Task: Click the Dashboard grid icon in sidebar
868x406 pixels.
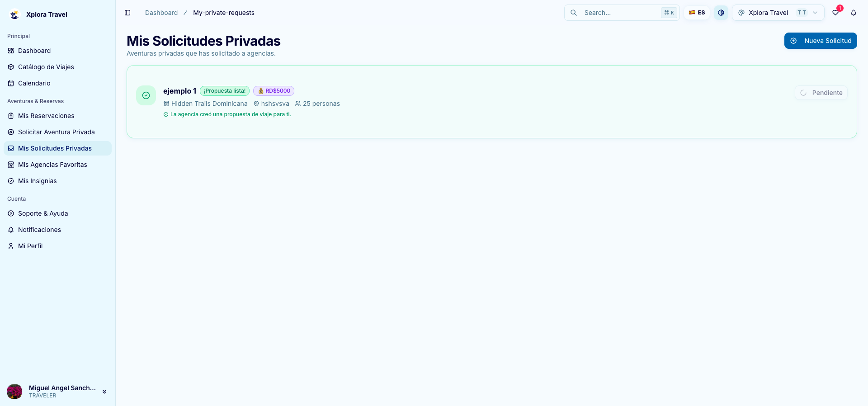Action: tap(11, 51)
